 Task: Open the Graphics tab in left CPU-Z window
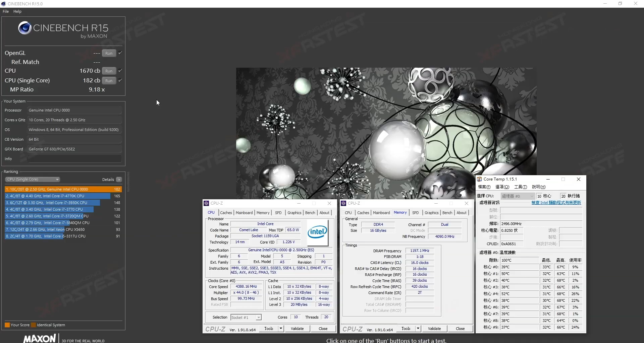[x=294, y=213]
